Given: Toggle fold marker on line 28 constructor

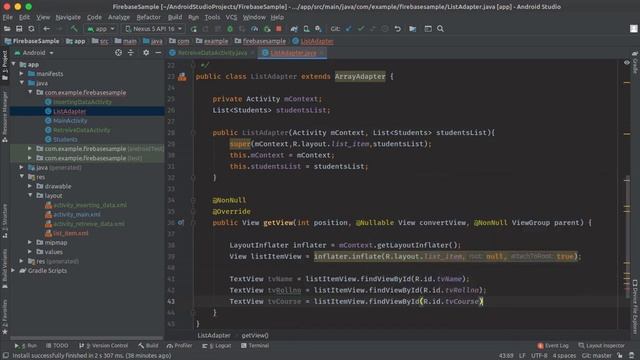Looking at the screenshot, I should [x=193, y=133].
